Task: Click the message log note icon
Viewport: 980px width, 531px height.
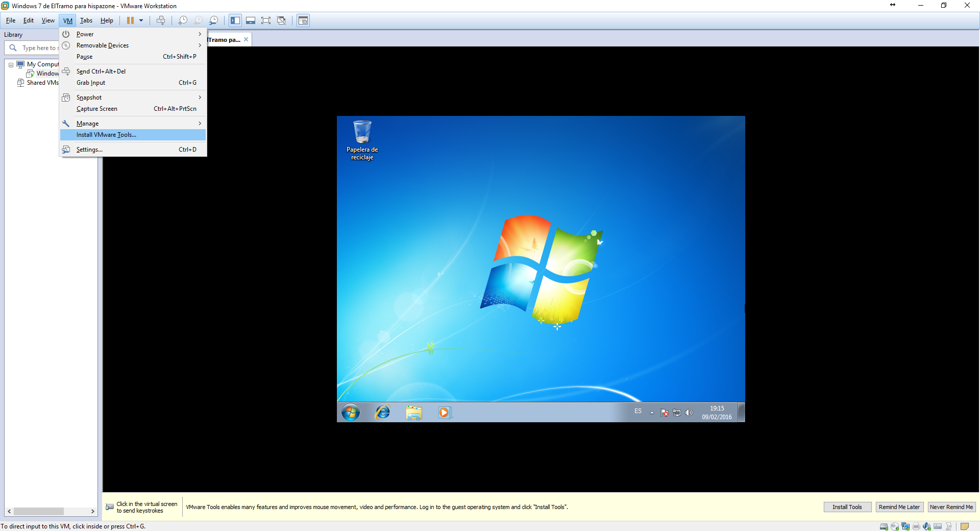Action: [965, 526]
